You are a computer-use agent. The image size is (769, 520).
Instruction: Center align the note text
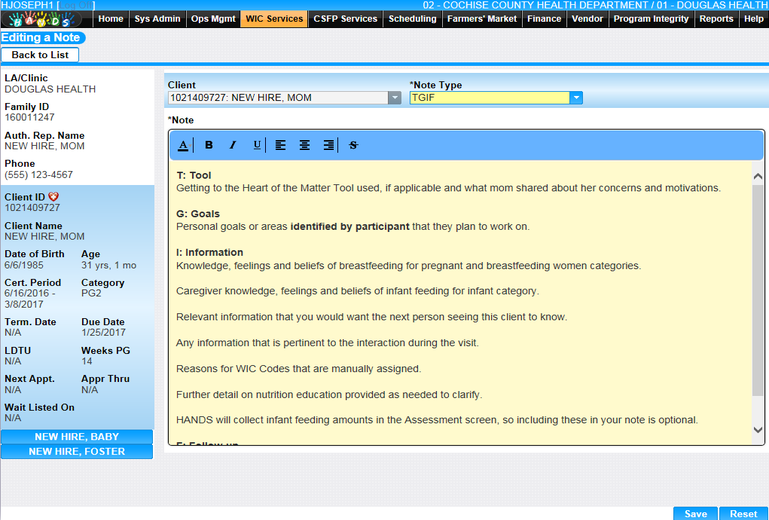305,145
